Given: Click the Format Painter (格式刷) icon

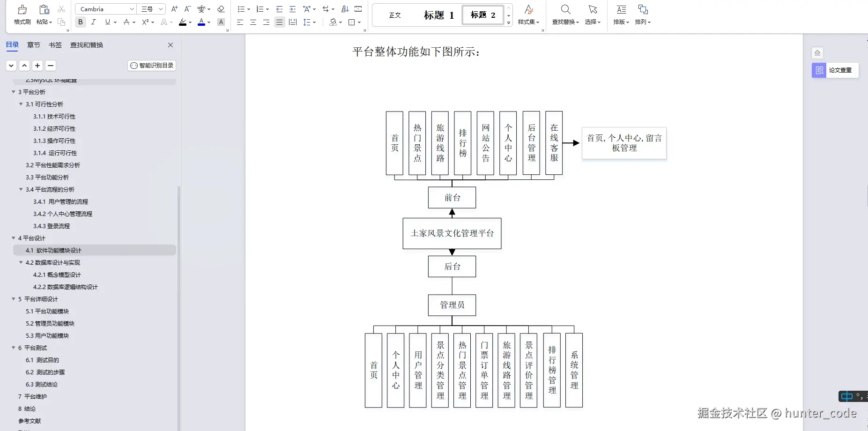Looking at the screenshot, I should [x=22, y=9].
